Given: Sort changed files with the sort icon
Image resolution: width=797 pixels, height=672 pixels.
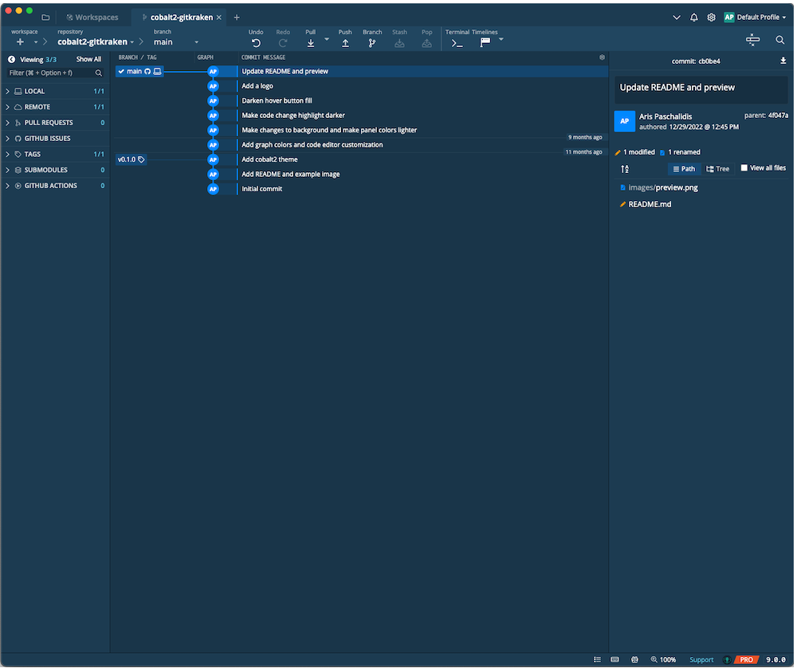Looking at the screenshot, I should tap(626, 169).
